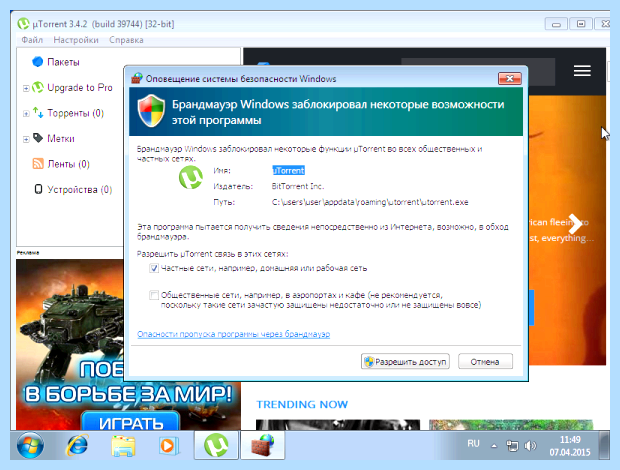
Task: Click the Windows Firewall shield icon
Action: [x=151, y=111]
